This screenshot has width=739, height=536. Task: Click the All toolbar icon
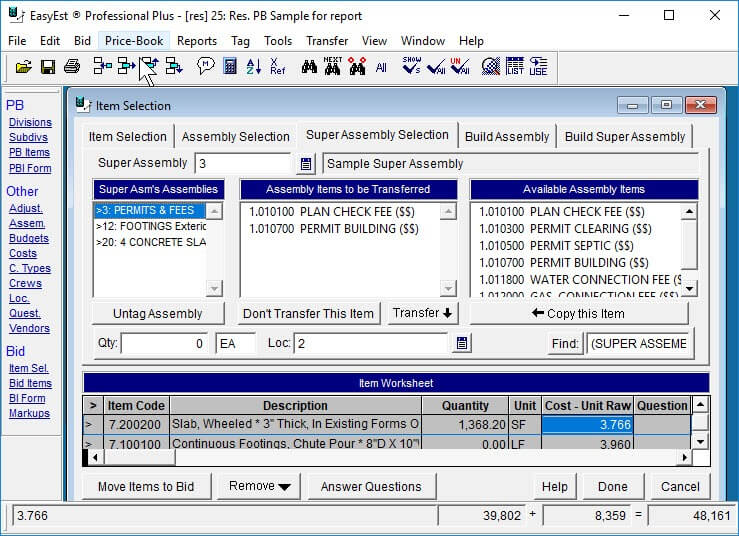click(x=381, y=67)
